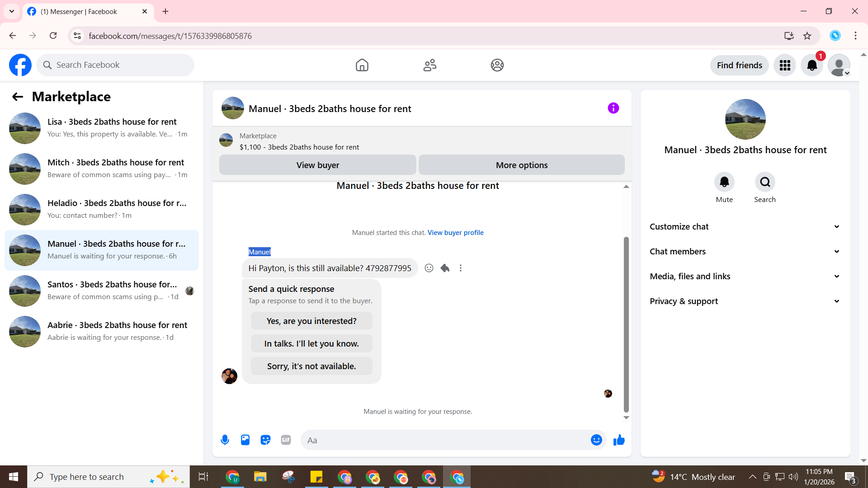This screenshot has width=868, height=488.
Task: Click the More options button
Action: point(522,165)
